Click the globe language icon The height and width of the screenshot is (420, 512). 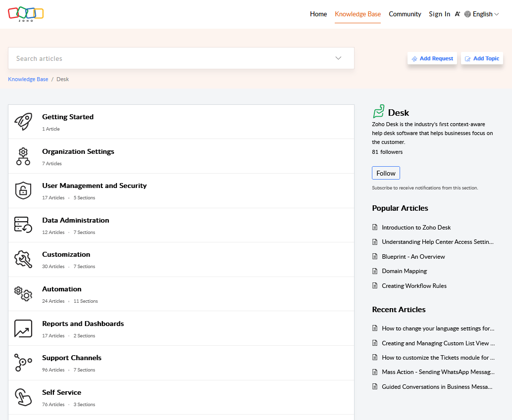467,14
